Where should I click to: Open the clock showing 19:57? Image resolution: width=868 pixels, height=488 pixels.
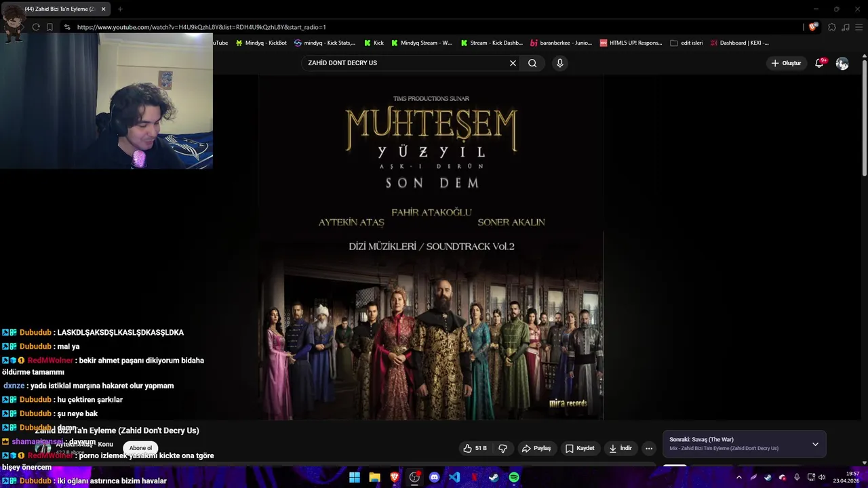tap(847, 477)
